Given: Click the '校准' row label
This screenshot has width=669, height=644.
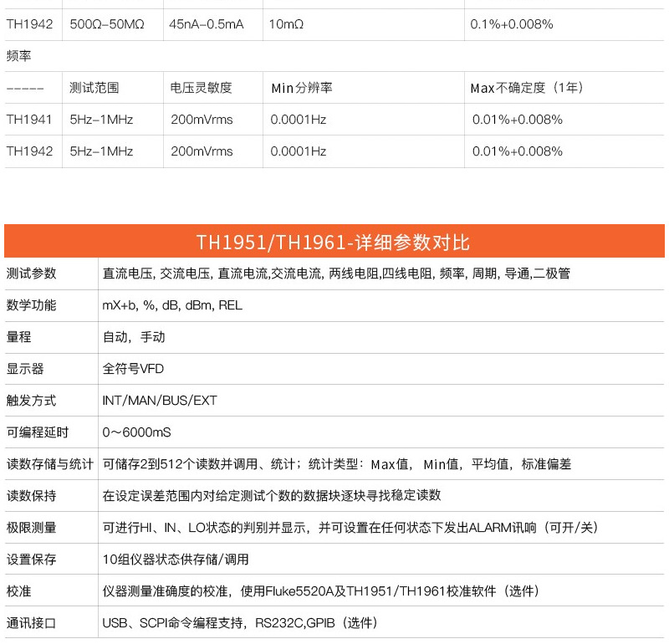Looking at the screenshot, I should pyautogui.click(x=18, y=591).
